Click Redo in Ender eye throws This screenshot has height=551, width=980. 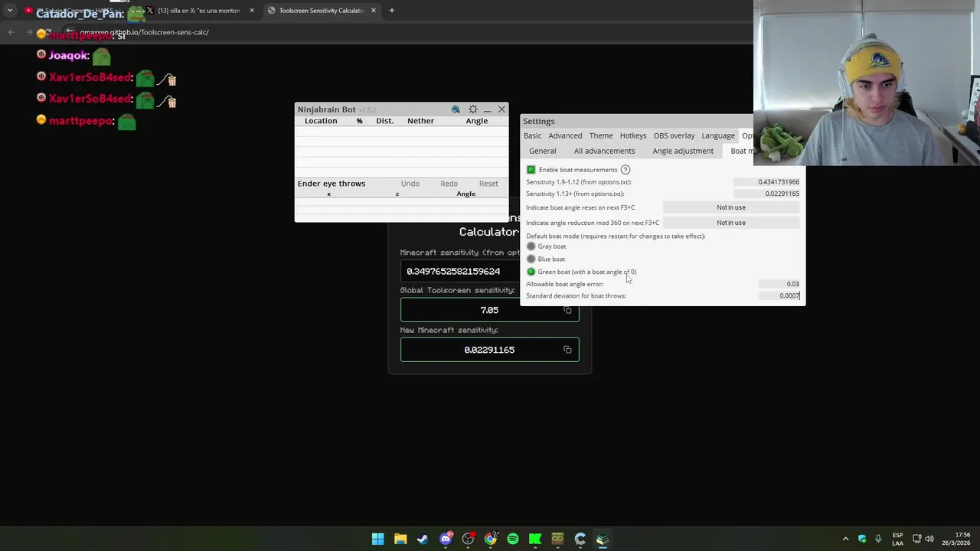tap(449, 184)
